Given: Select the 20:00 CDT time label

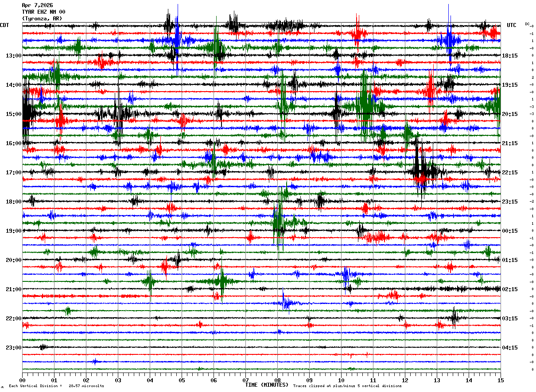Looking at the screenshot, I should (14, 260).
